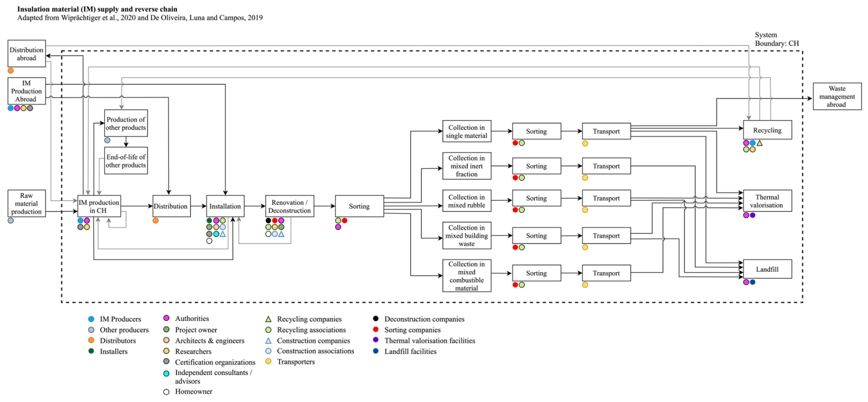The height and width of the screenshot is (402, 868).
Task: Select Transport box in the mixed combustible material row
Action: [606, 273]
